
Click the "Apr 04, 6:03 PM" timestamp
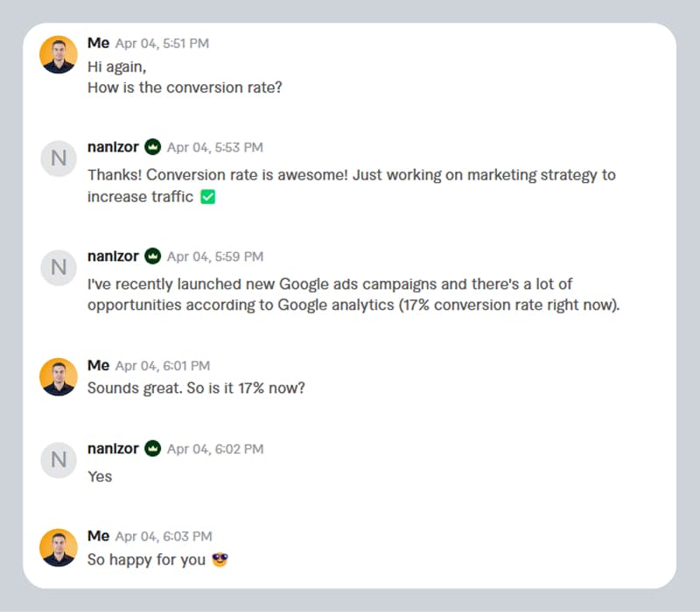tap(163, 537)
